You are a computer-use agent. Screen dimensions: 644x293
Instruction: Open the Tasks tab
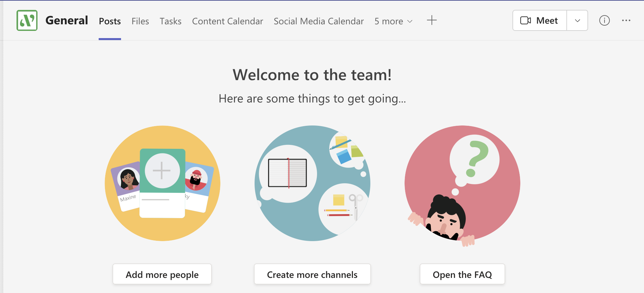coord(170,21)
